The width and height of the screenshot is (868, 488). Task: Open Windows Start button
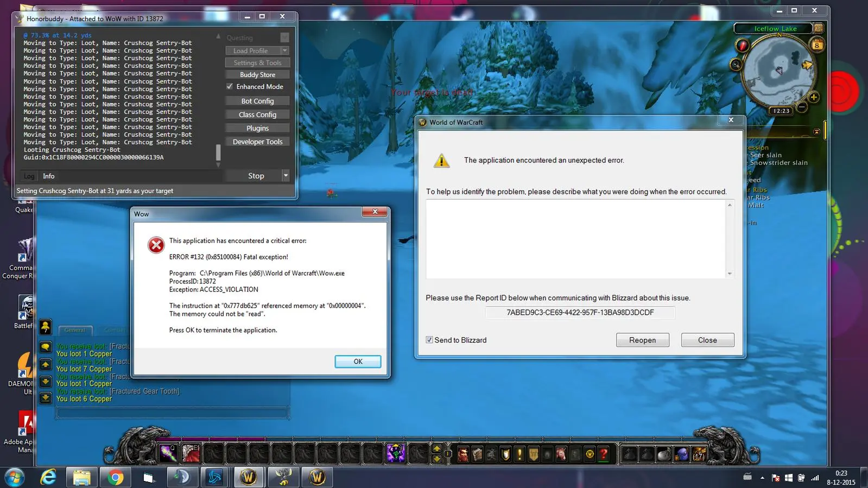click(x=14, y=477)
